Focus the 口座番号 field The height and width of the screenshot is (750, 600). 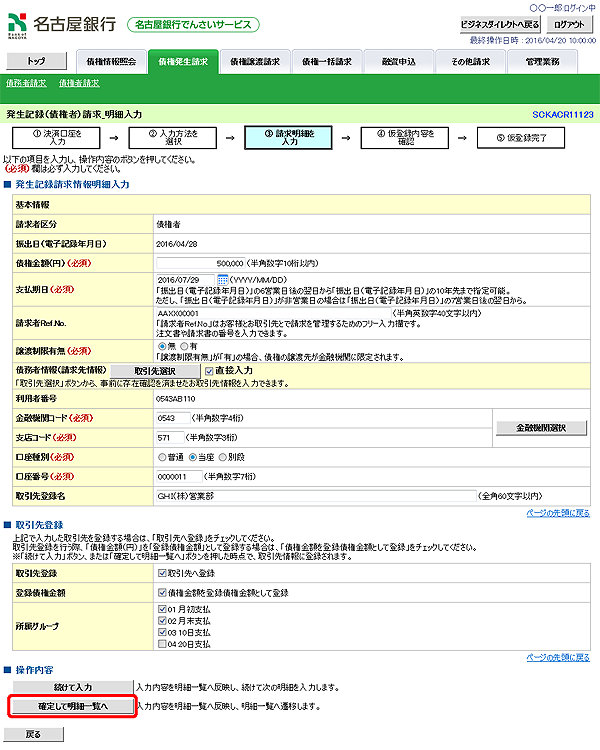pyautogui.click(x=179, y=477)
